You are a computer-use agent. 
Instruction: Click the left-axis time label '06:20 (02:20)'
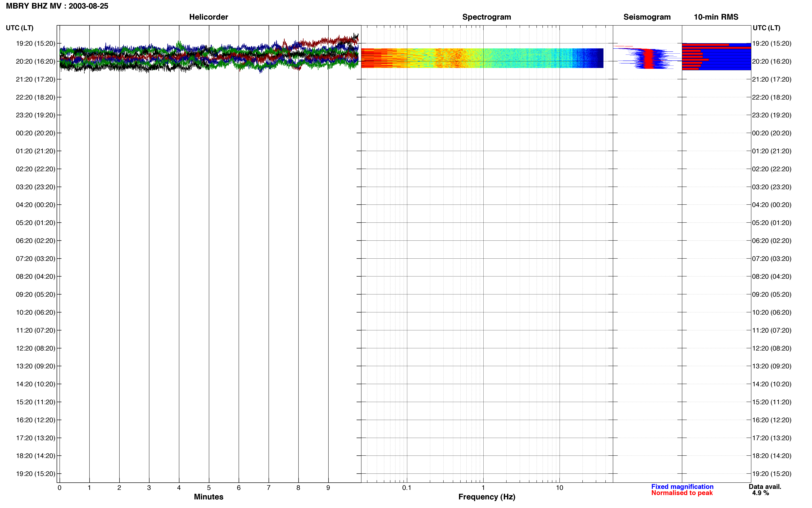click(35, 240)
